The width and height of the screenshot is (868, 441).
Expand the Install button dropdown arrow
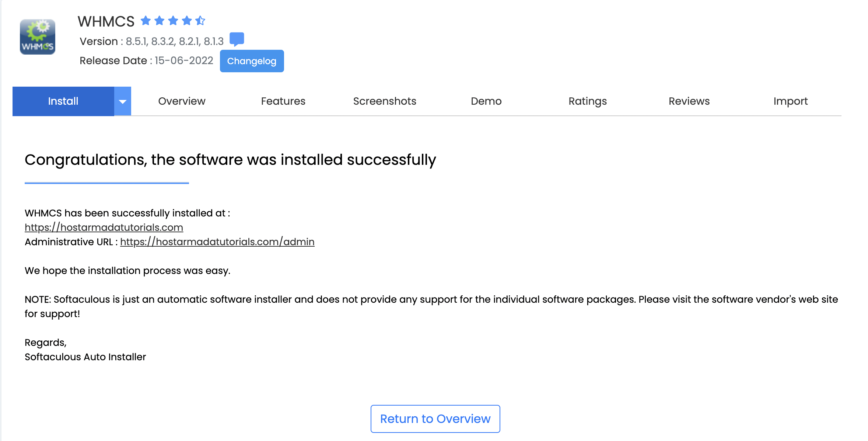(x=122, y=101)
